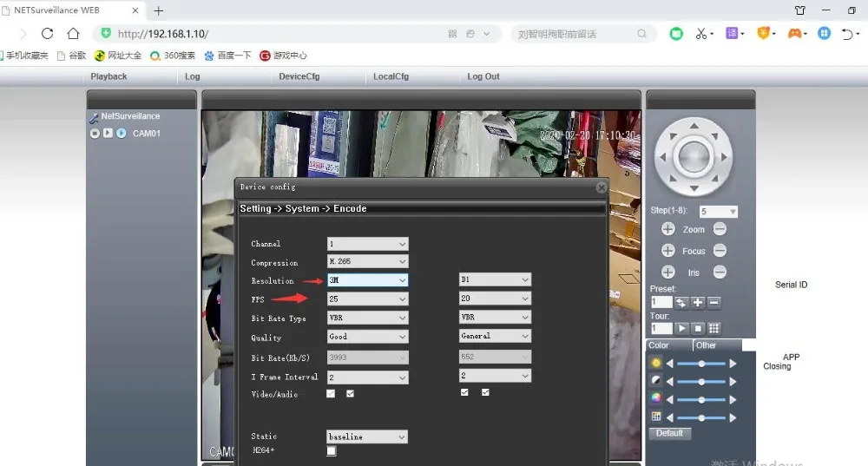Adjust the saturation slider
The height and width of the screenshot is (466, 868).
click(x=701, y=399)
